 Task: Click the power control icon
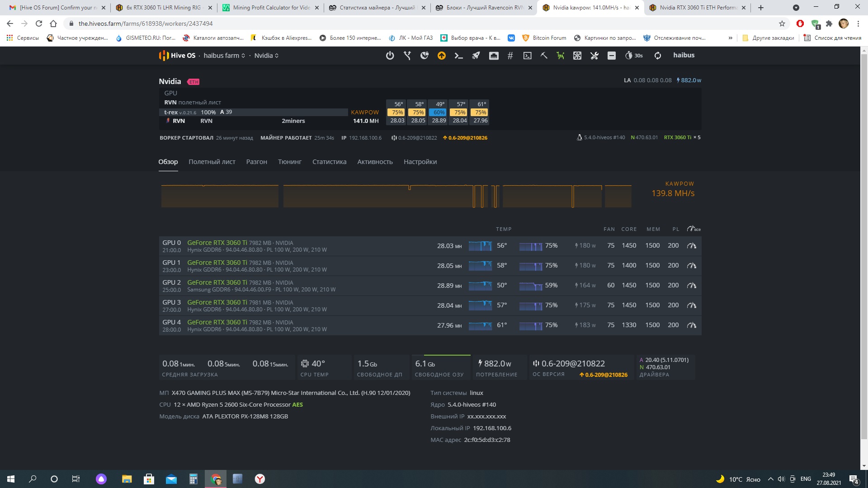(x=390, y=56)
